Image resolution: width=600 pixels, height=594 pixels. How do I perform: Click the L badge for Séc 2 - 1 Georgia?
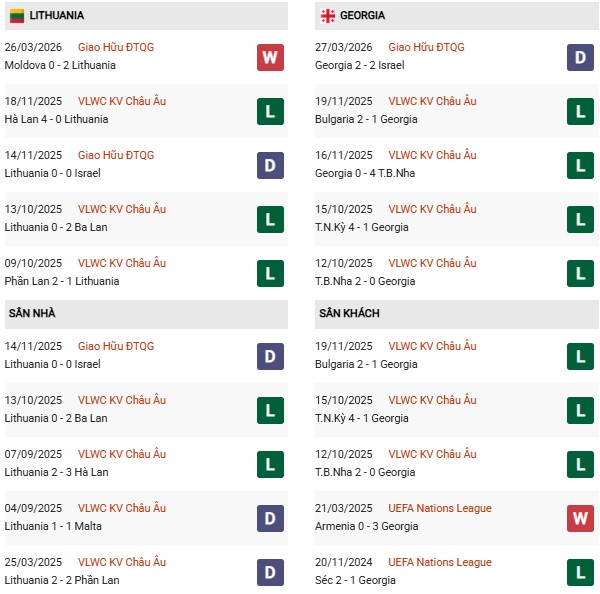coord(580,572)
